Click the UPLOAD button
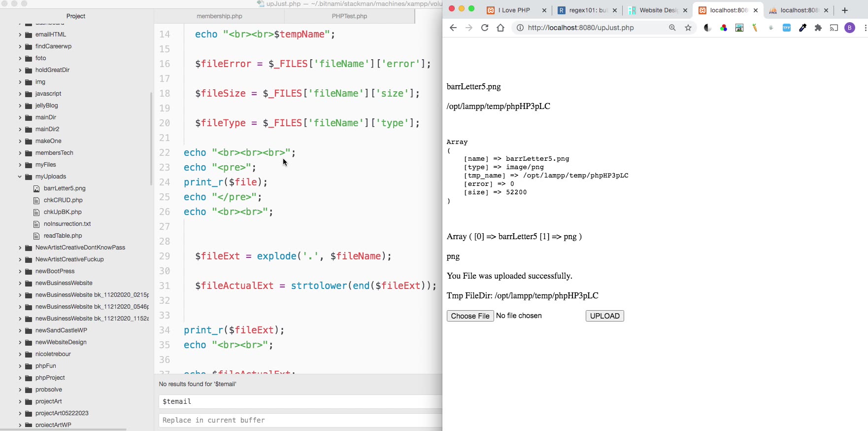868x431 pixels. (604, 316)
